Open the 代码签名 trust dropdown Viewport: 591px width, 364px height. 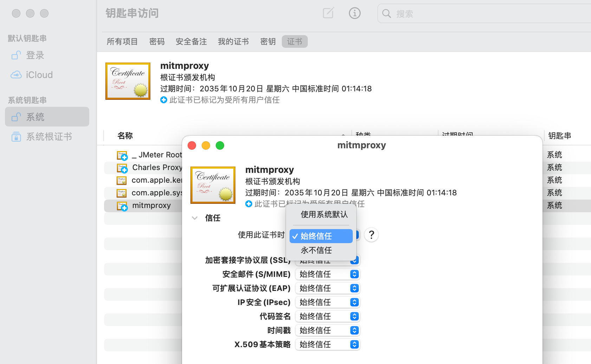(x=327, y=316)
